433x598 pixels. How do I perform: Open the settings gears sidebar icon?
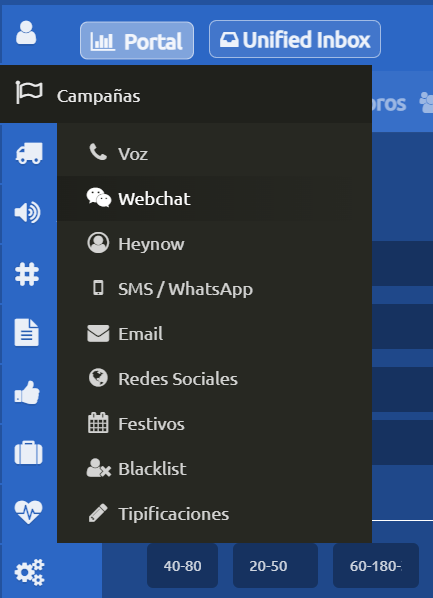(x=29, y=572)
